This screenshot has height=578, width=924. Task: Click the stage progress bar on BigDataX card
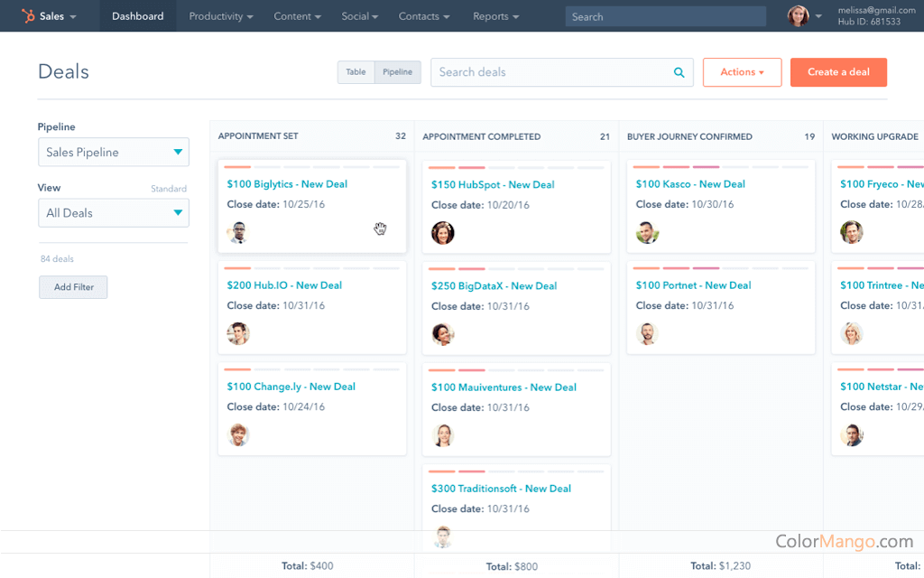[x=516, y=269]
